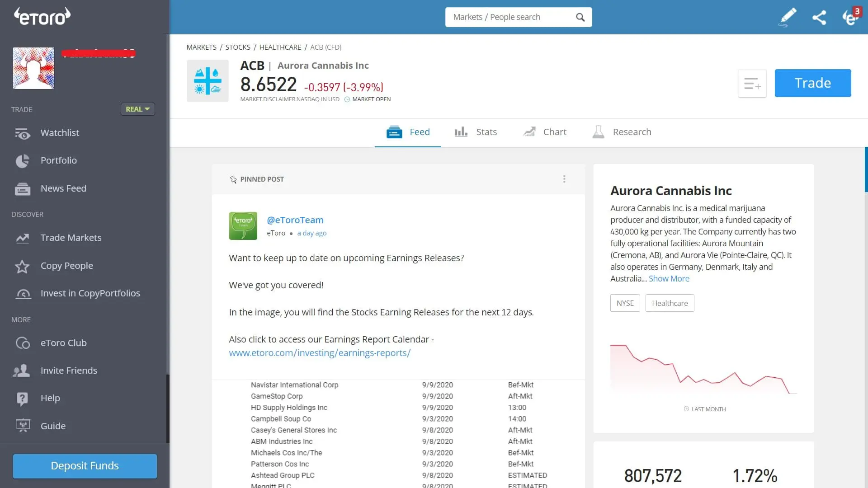Click the search magnifier icon

click(x=580, y=17)
